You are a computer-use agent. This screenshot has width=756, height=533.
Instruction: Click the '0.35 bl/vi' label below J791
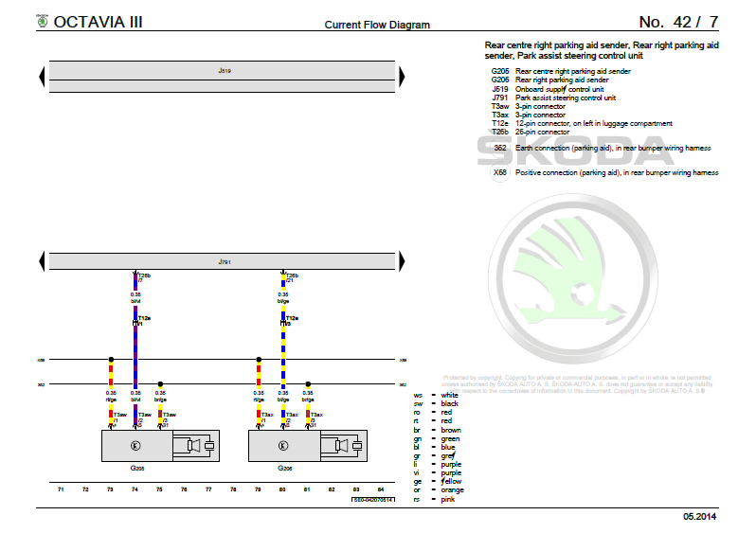(135, 298)
